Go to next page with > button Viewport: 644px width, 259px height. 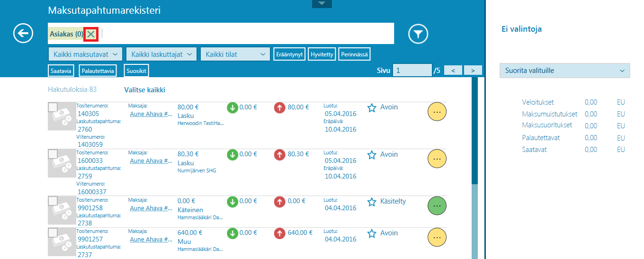[472, 71]
